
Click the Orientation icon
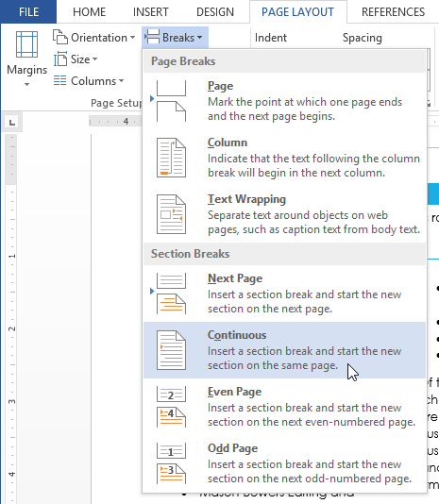(60, 37)
